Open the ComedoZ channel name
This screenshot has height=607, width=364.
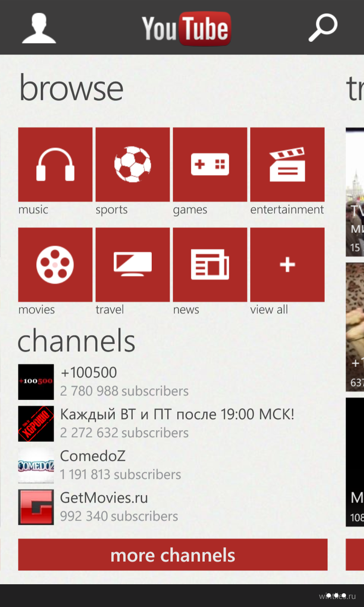pyautogui.click(x=93, y=456)
